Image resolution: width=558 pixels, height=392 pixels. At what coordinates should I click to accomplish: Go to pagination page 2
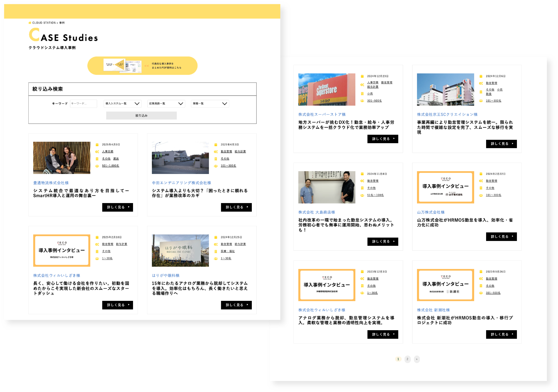pos(408,359)
